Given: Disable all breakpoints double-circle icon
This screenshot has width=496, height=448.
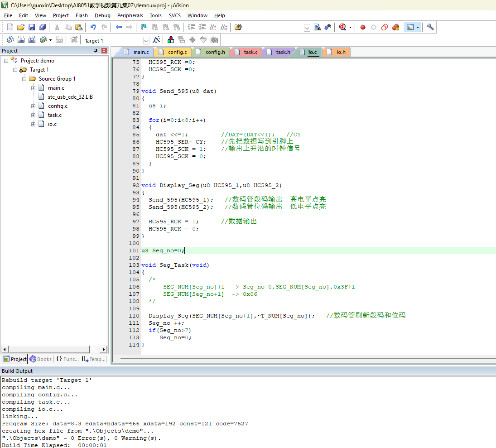Looking at the screenshot, I should [384, 27].
